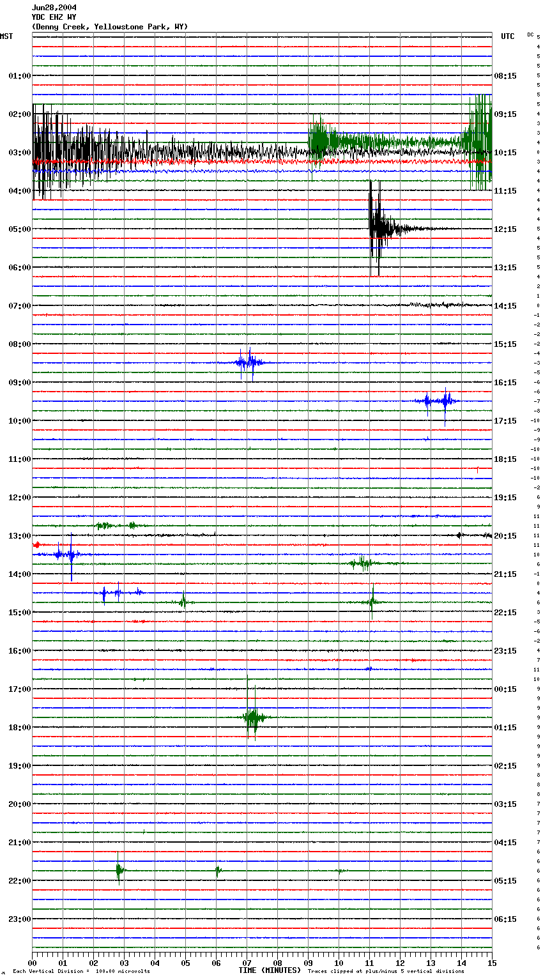Click the "TIME (MINUTES)" axis title
The width and height of the screenshot is (543, 980).
pyautogui.click(x=270, y=970)
